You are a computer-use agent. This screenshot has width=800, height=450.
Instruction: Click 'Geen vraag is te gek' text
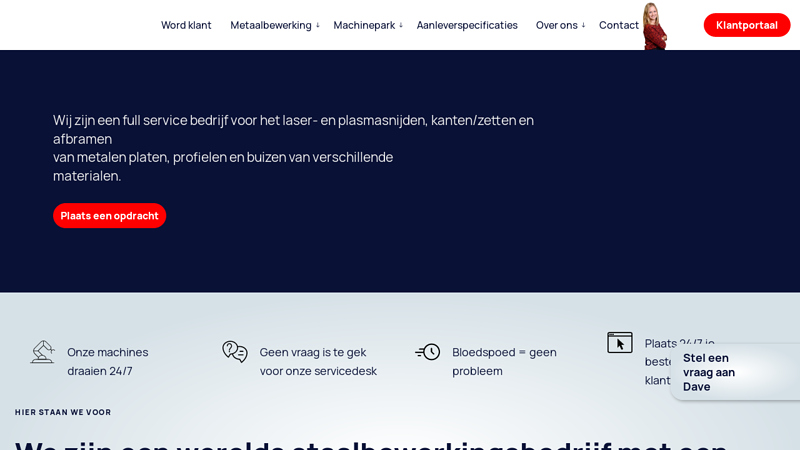click(x=313, y=352)
